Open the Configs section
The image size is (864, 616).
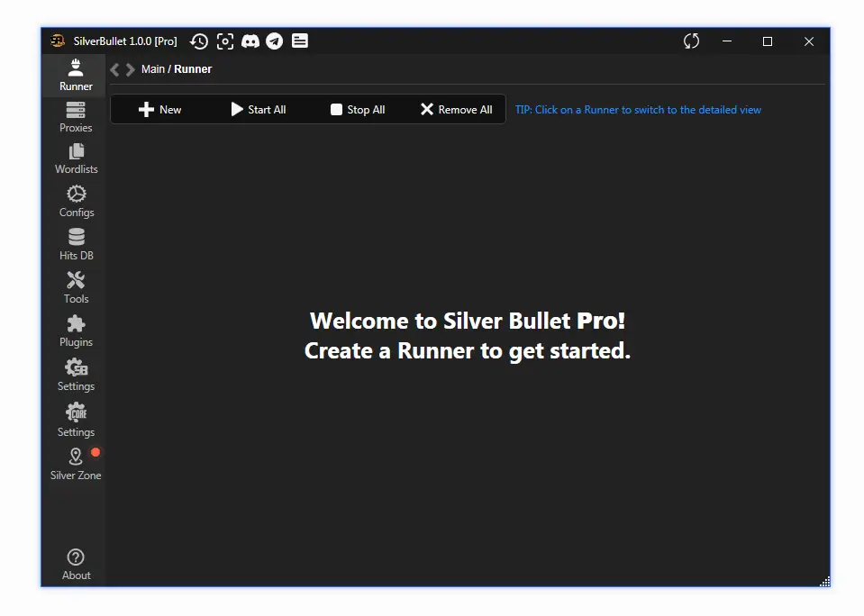tap(76, 200)
